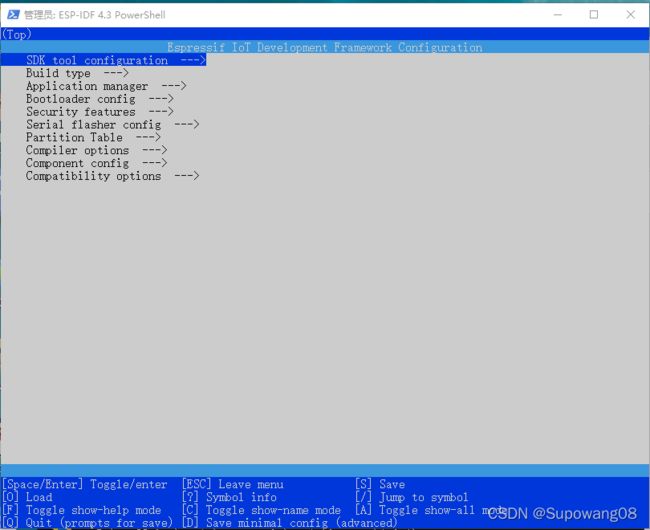Click the [Q] Quit hint text
This screenshot has width=650, height=530.
tap(87, 523)
